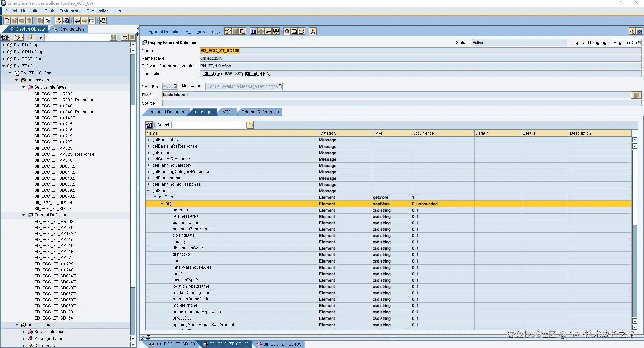Click the import file button beside basisInfo.xml

[636, 95]
